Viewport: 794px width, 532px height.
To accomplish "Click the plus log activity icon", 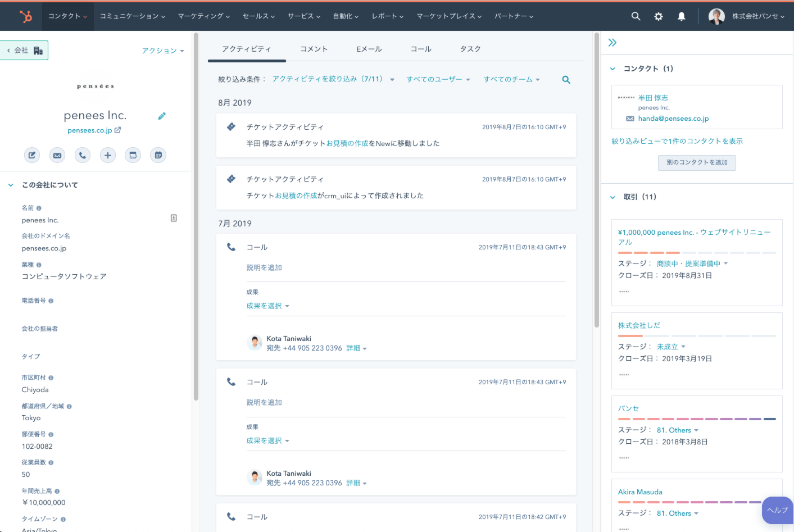I will (108, 155).
